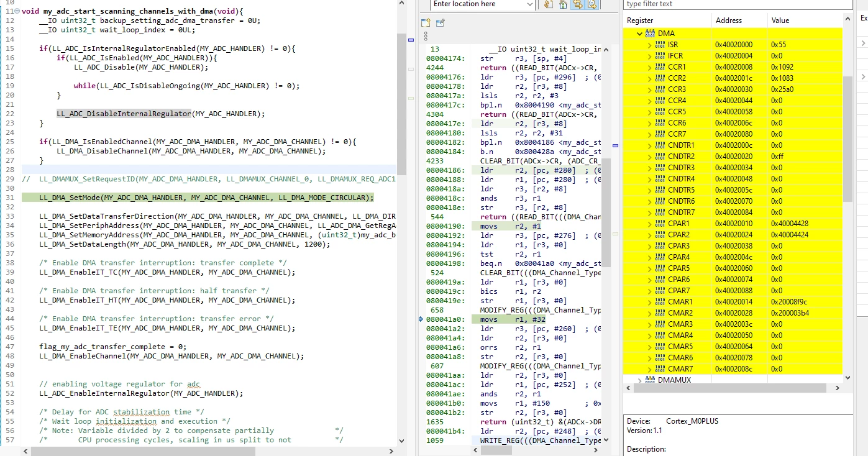Open the three-dot view menu in Disassembly
The width and height of the screenshot is (868, 456).
[x=426, y=36]
